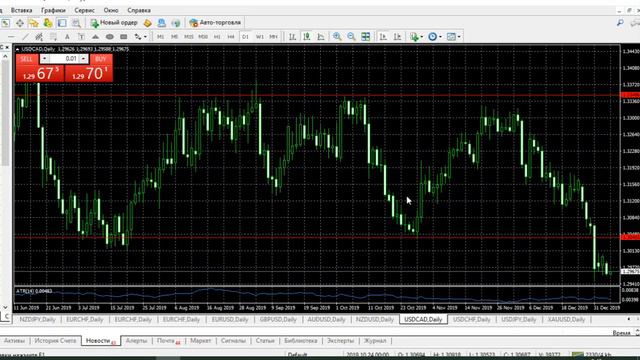Click the globe icon before Авто-торговля
Screen dimensions: 640x360
click(176, 23)
